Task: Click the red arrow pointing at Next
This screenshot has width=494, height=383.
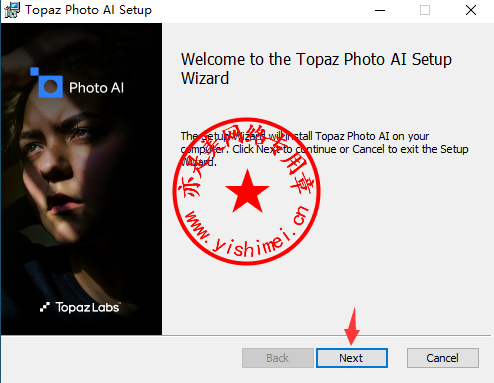Action: tap(352, 327)
